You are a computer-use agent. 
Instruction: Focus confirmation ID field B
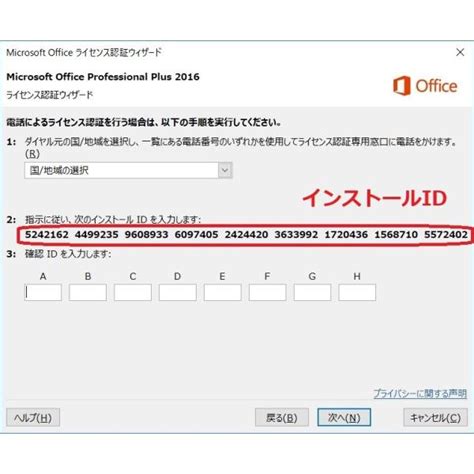click(x=88, y=292)
